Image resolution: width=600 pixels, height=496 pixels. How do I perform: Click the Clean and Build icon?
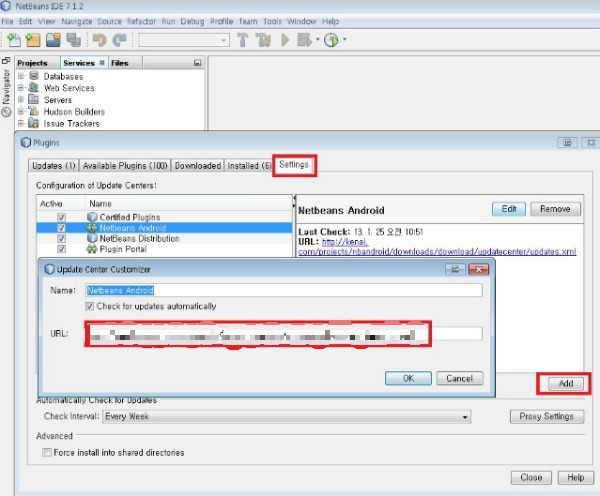[x=263, y=40]
